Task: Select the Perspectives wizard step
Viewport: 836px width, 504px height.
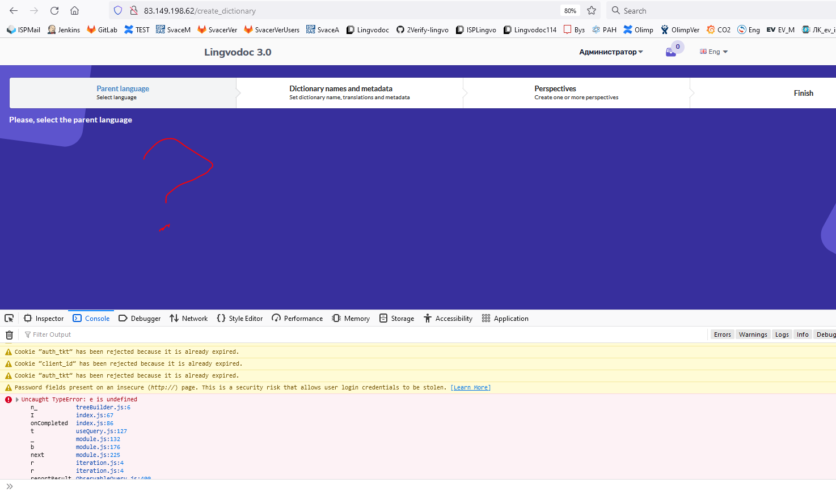Action: tap(576, 93)
